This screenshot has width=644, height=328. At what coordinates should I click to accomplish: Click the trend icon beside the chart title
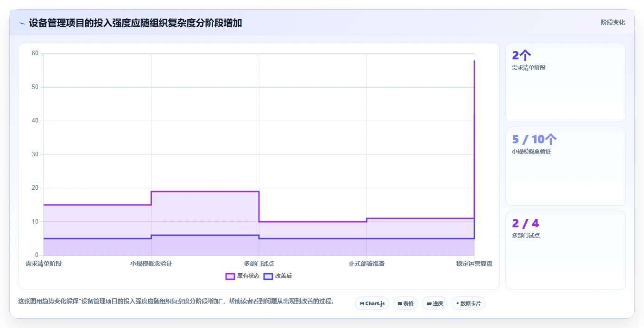pos(22,23)
